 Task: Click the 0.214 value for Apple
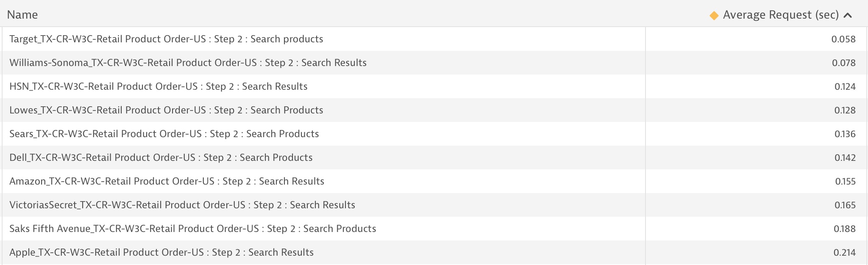(x=845, y=252)
